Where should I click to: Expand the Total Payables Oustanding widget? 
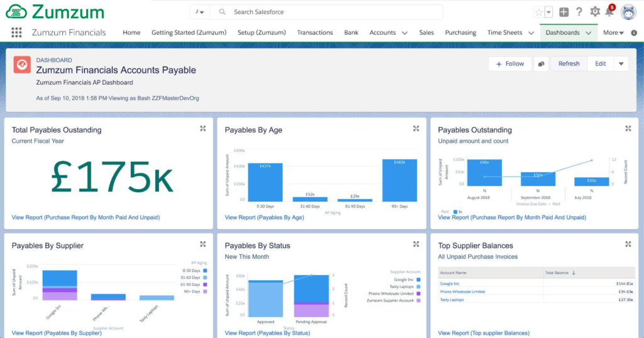203,129
